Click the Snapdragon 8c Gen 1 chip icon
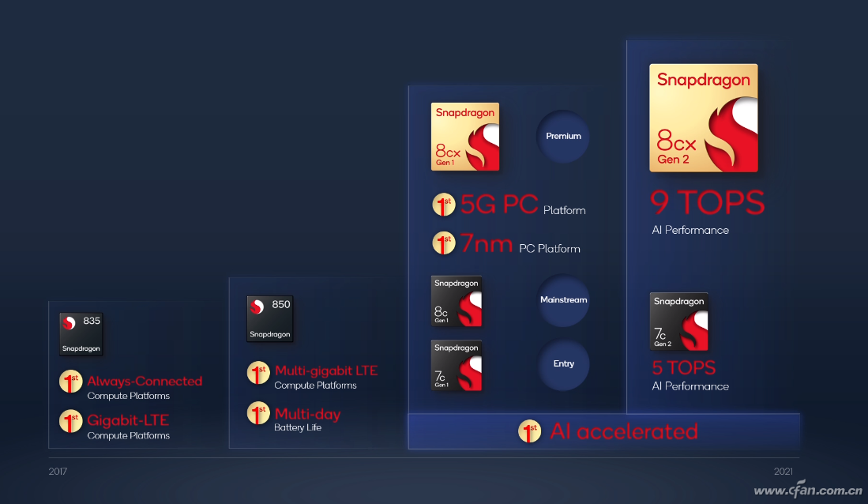Image resolution: width=868 pixels, height=504 pixels. tap(457, 301)
